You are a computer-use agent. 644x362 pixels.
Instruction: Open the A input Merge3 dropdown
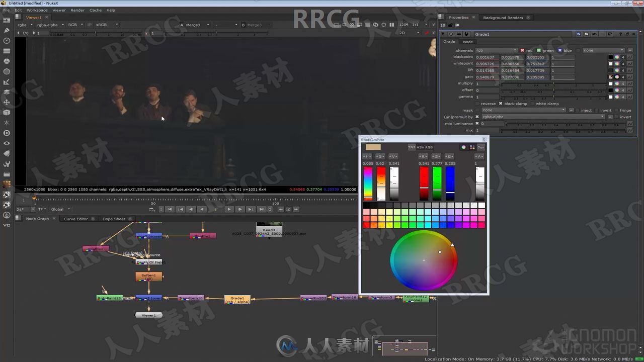tap(197, 25)
